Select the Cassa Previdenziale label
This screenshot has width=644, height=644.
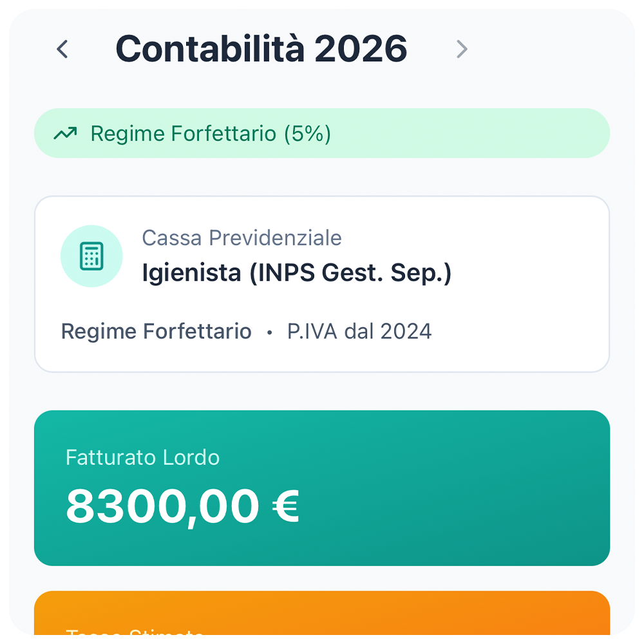[241, 238]
